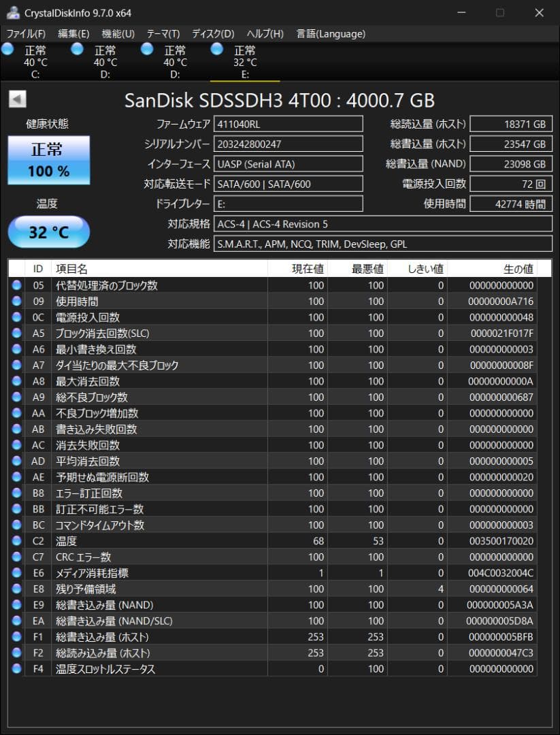Open the ディスク(D) menu

(213, 34)
